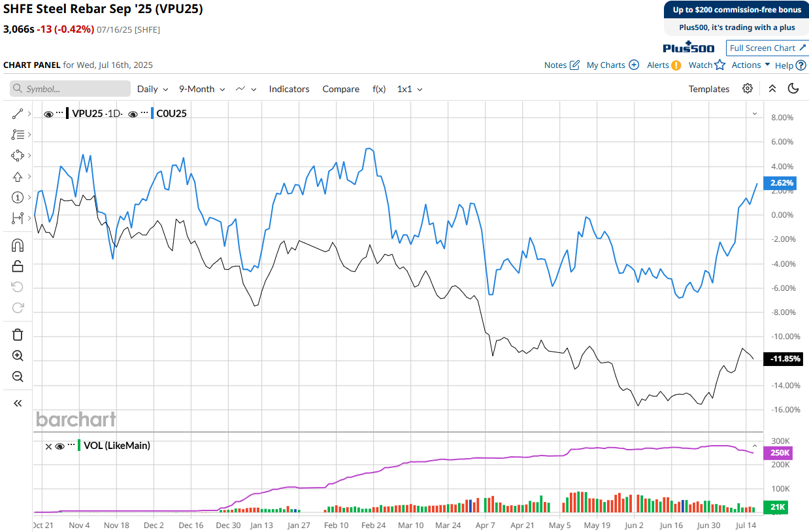Click the Full Screen Chart button
The height and width of the screenshot is (532, 809).
click(767, 48)
